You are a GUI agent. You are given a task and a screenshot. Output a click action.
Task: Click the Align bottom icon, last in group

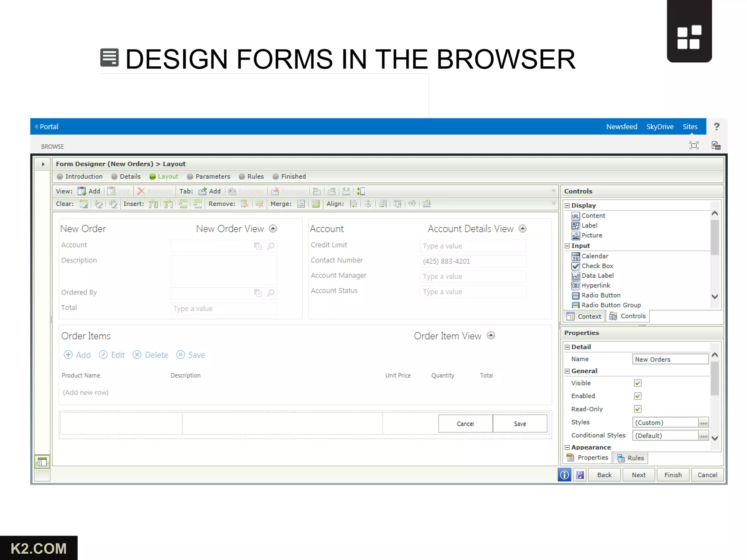tap(427, 204)
